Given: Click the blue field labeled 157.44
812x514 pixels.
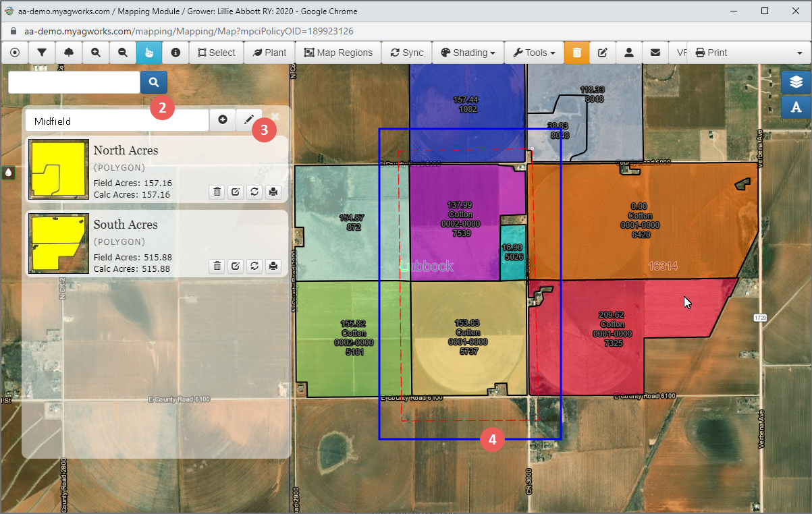Looking at the screenshot, I should (467, 111).
